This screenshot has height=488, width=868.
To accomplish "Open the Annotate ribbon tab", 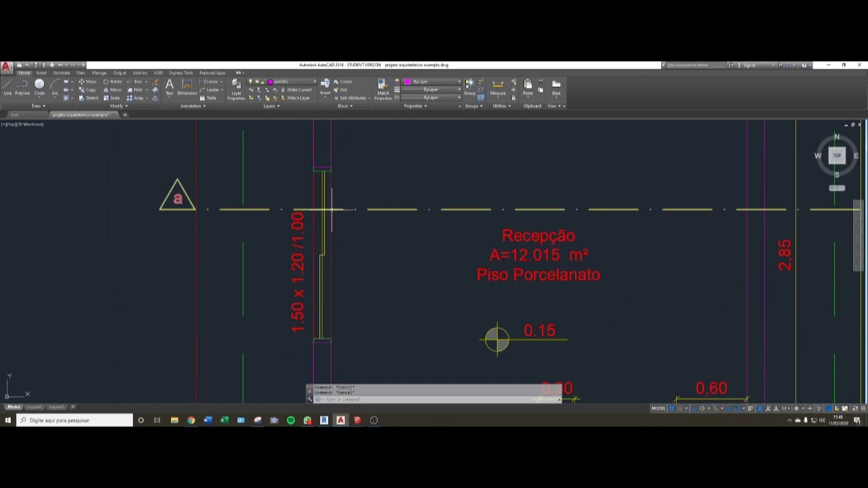I will click(x=61, y=73).
